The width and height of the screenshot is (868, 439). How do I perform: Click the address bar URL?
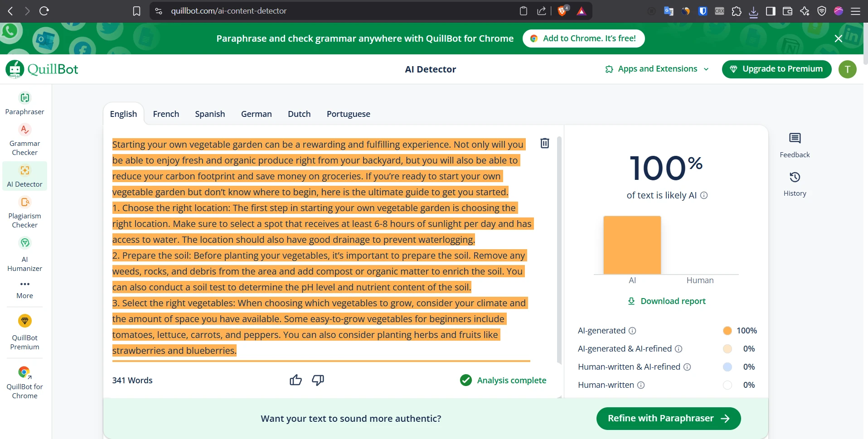tap(228, 11)
